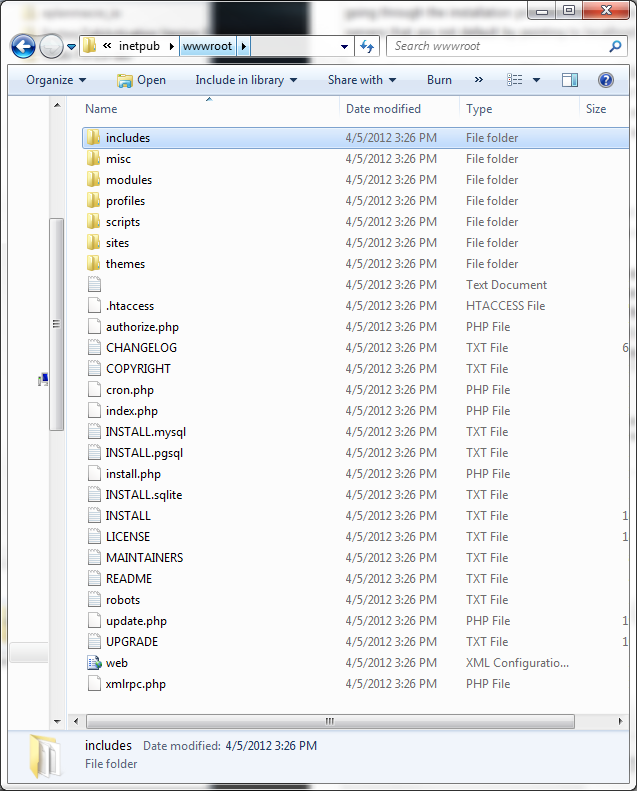Expand the wwwroot breadcrumb arrow

244,46
